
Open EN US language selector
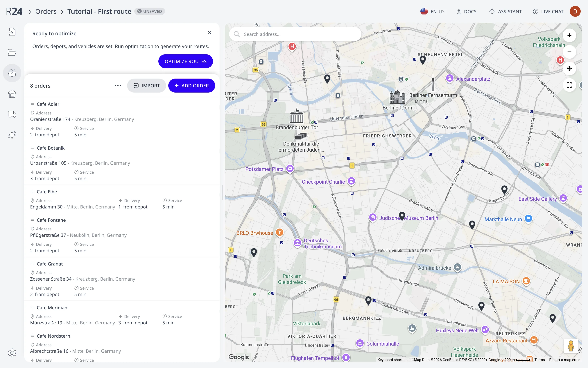[432, 11]
